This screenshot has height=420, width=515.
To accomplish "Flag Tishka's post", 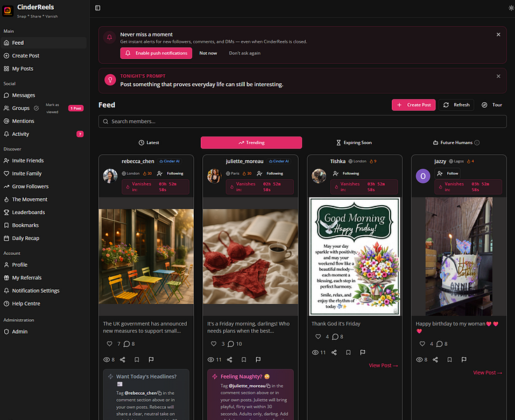I will click(362, 352).
